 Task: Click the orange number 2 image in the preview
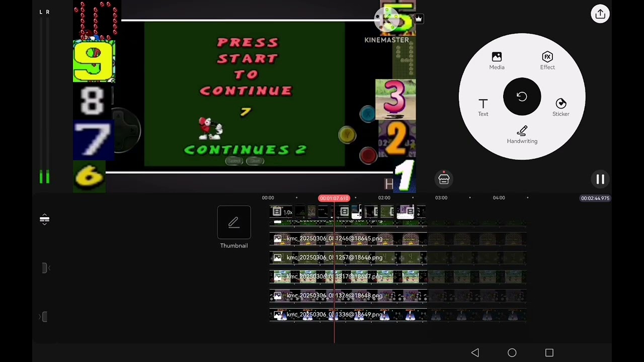tap(396, 139)
